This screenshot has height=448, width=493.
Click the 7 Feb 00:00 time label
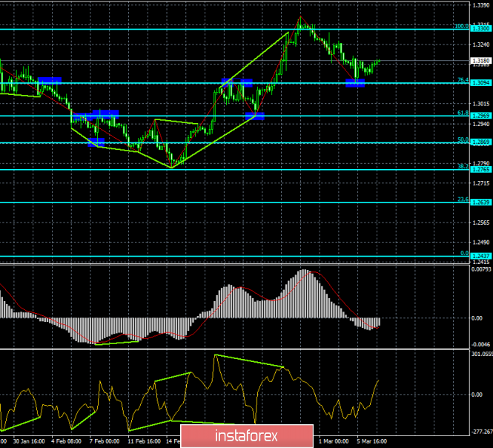105,441
